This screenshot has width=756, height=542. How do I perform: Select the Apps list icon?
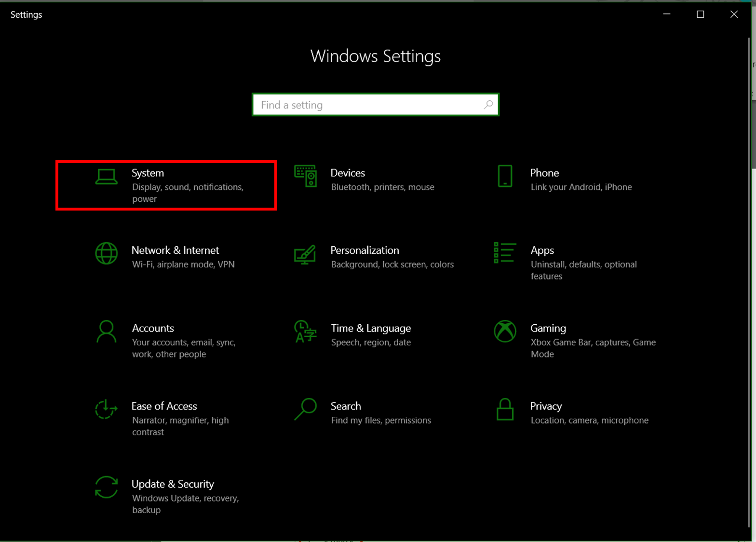pos(505,253)
